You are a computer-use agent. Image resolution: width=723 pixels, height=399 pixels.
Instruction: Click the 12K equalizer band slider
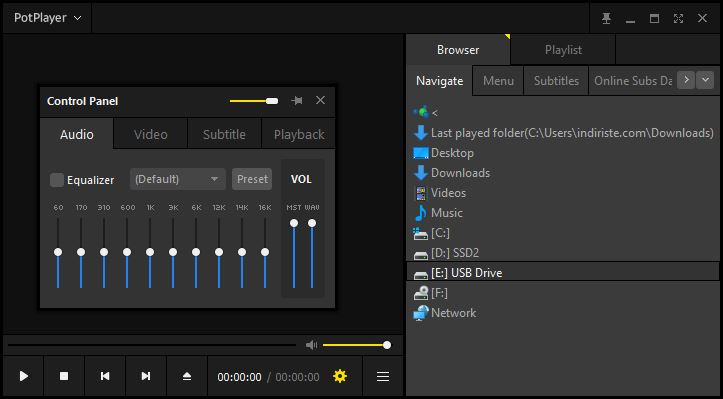(x=219, y=253)
